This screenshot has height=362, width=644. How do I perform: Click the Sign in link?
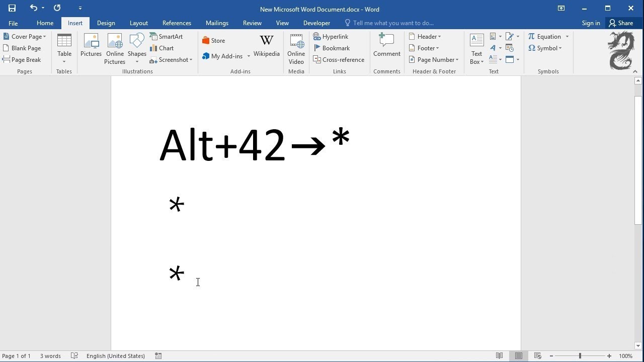[x=591, y=23]
